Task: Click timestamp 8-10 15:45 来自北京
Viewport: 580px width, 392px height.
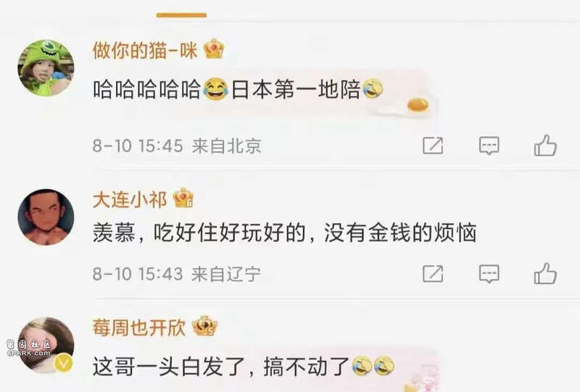Action: [177, 146]
